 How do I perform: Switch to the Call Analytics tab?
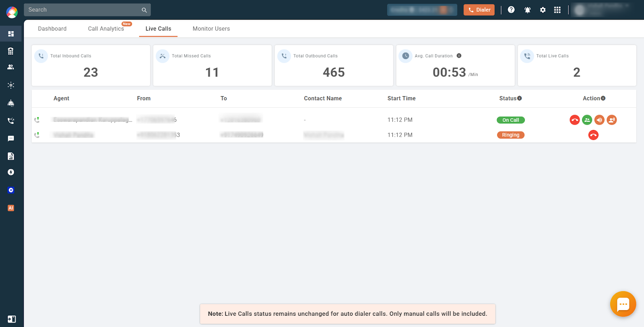tap(106, 29)
